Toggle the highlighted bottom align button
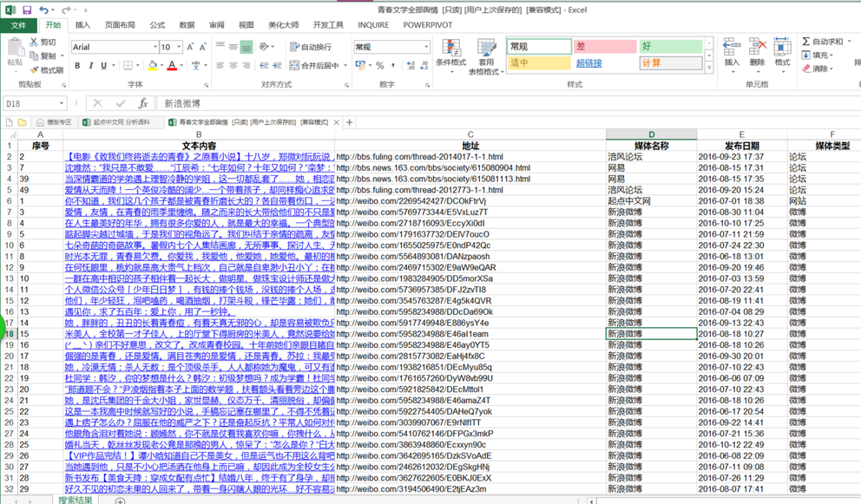 (x=246, y=47)
